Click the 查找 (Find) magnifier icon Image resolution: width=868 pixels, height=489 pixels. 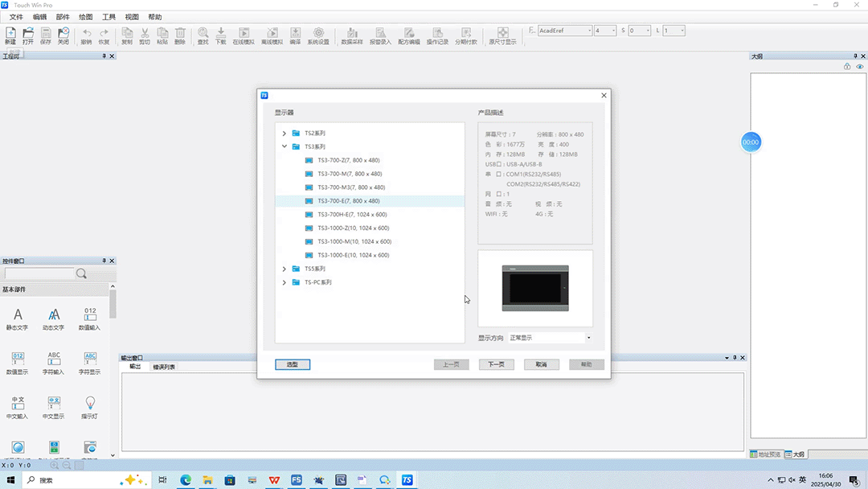click(x=203, y=36)
